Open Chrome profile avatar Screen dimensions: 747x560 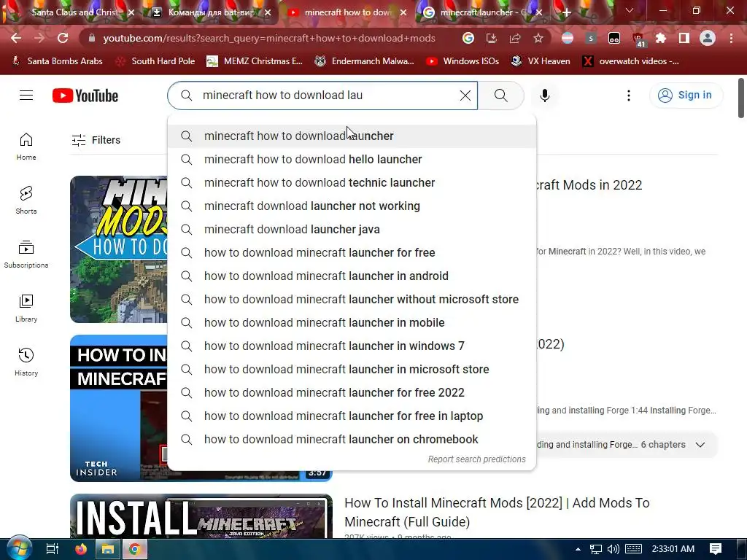click(x=708, y=38)
